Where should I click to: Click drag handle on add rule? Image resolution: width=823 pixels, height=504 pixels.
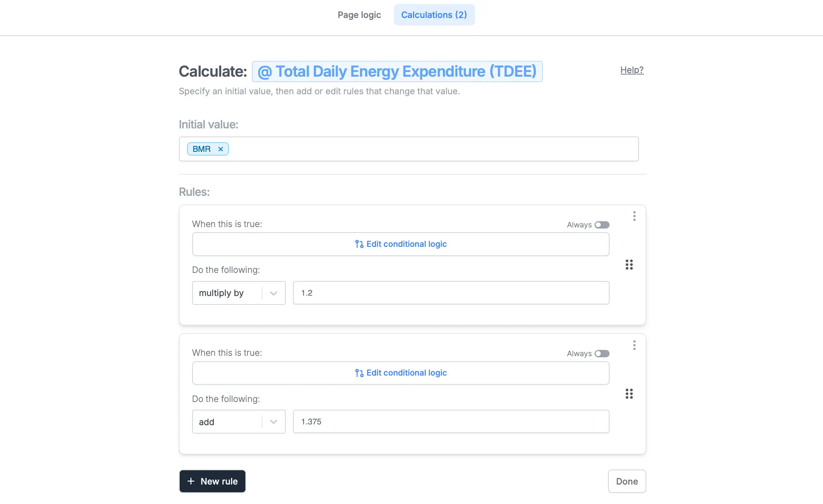(629, 394)
